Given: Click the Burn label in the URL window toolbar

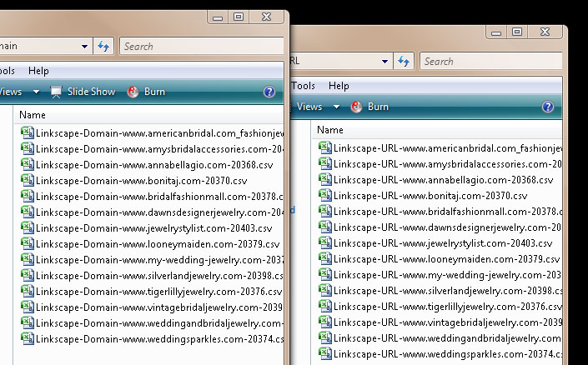Looking at the screenshot, I should click(x=378, y=107).
